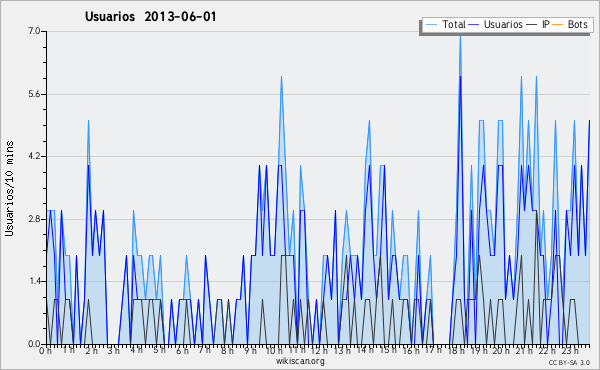Click the x-axis label '16 h'
Image resolution: width=600 pixels, height=370 pixels.
410,350
